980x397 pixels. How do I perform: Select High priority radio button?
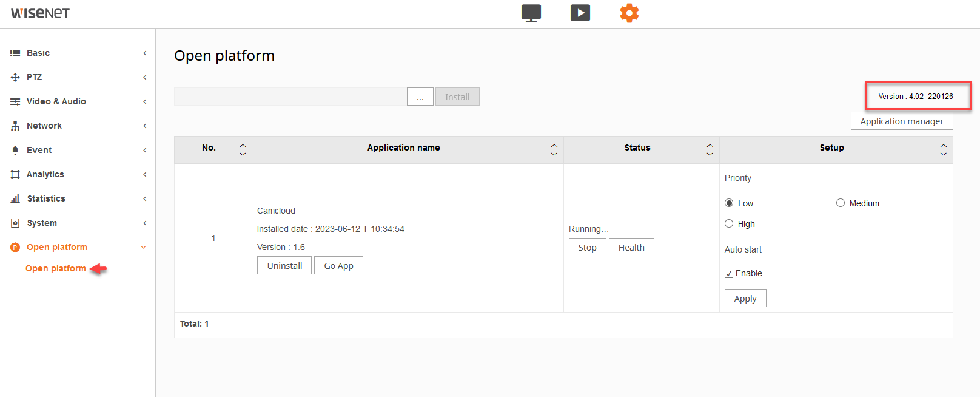[729, 223]
